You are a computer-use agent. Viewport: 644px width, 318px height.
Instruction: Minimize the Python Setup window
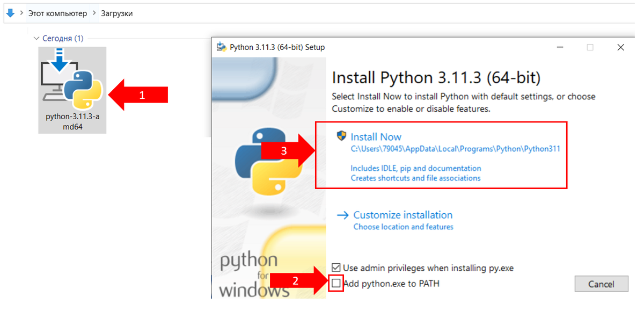click(560, 47)
